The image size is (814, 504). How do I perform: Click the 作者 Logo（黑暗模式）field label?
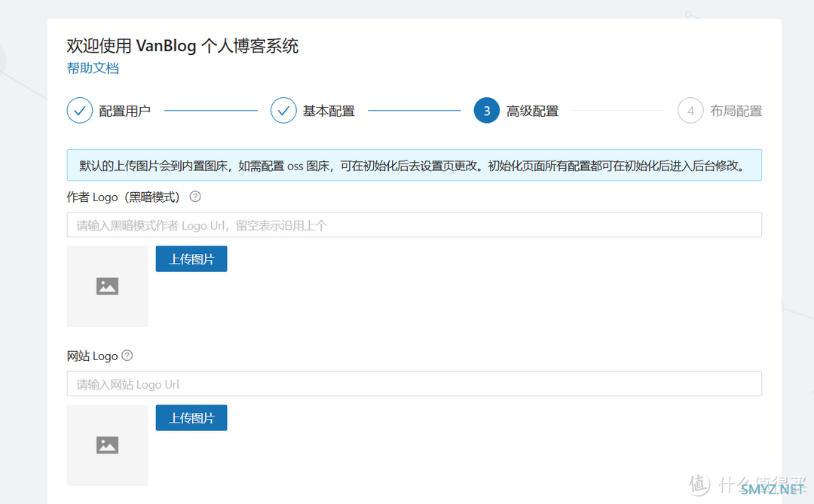(124, 197)
